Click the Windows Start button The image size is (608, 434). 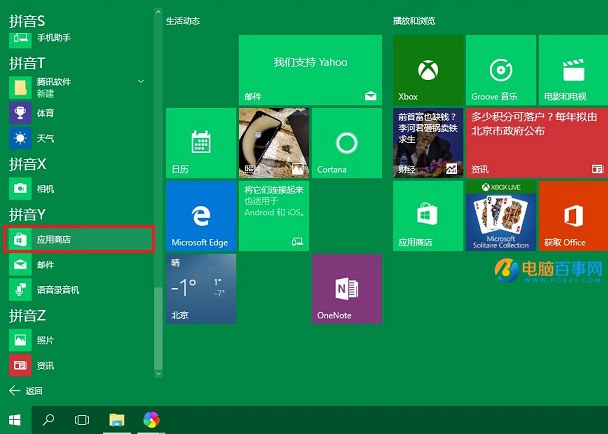click(15, 420)
